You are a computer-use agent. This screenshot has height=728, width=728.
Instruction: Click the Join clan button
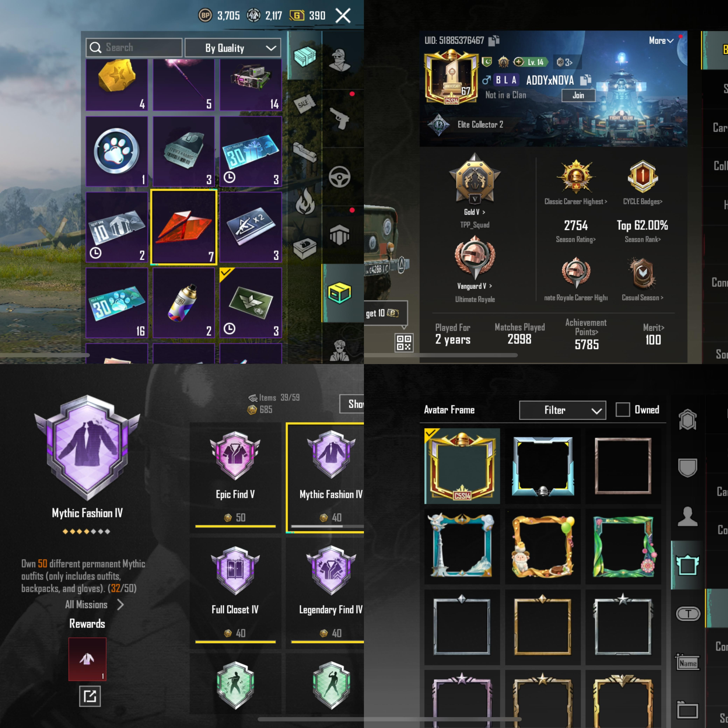578,95
